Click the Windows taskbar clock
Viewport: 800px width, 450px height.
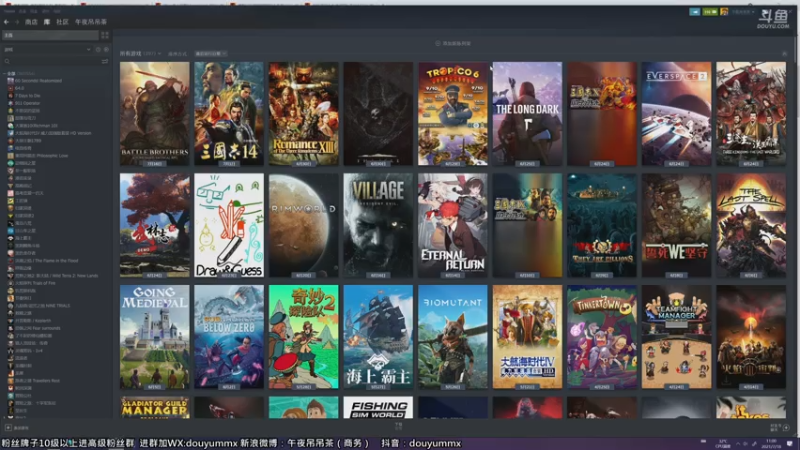[x=771, y=443]
